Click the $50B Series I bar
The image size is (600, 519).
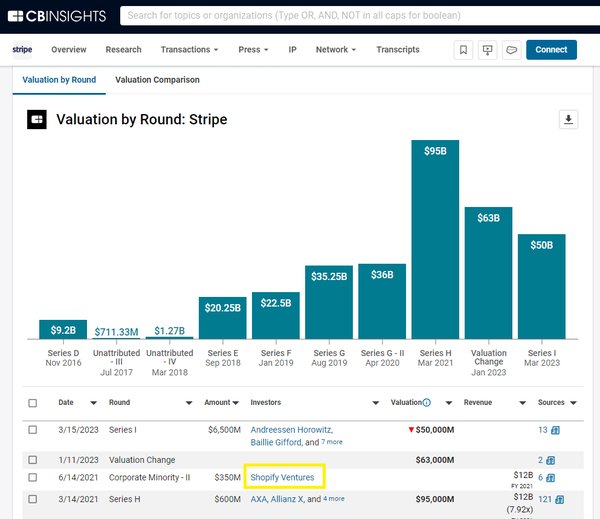(541, 287)
